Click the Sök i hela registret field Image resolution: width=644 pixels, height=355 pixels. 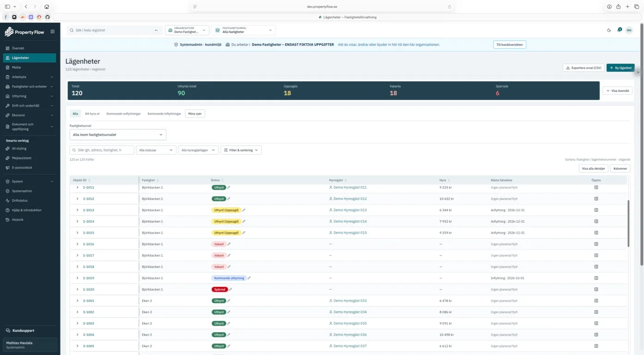point(114,30)
